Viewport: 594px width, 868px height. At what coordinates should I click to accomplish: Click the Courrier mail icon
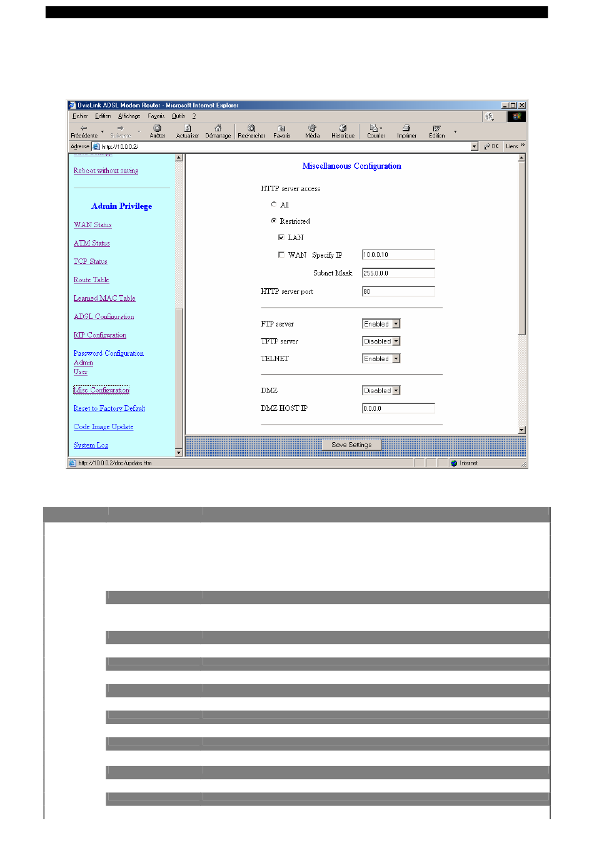click(374, 128)
